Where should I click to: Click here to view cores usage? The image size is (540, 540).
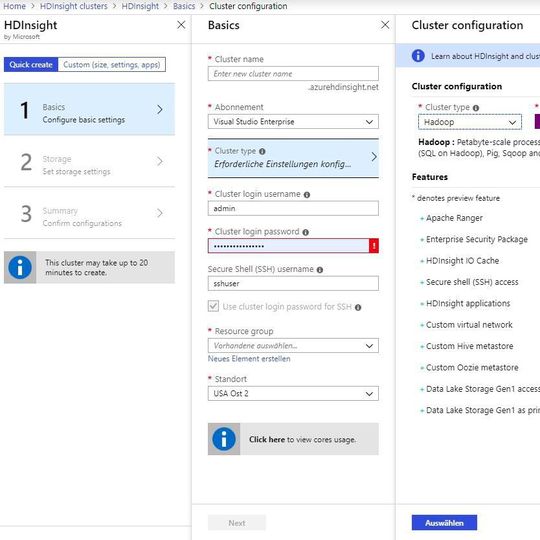[x=267, y=439]
